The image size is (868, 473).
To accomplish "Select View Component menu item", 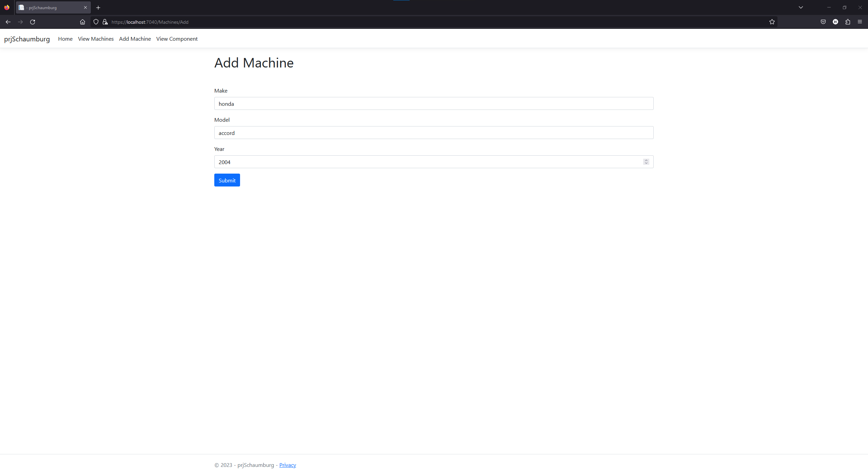I will [x=176, y=38].
